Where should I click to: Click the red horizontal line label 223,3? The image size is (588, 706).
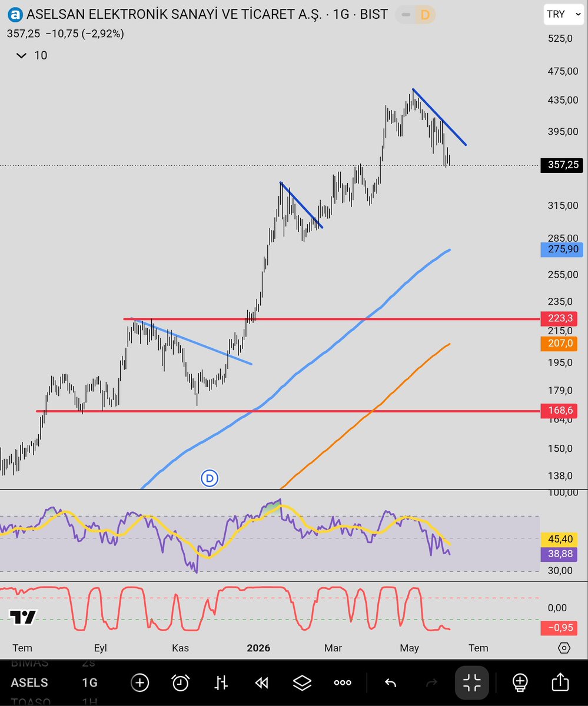point(560,319)
